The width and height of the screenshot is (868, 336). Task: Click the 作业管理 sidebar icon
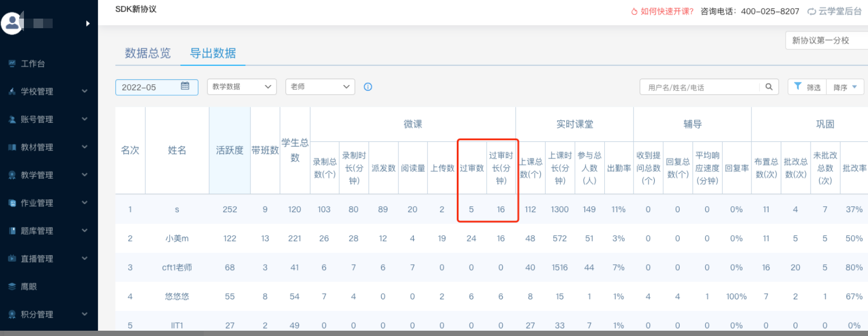point(12,203)
